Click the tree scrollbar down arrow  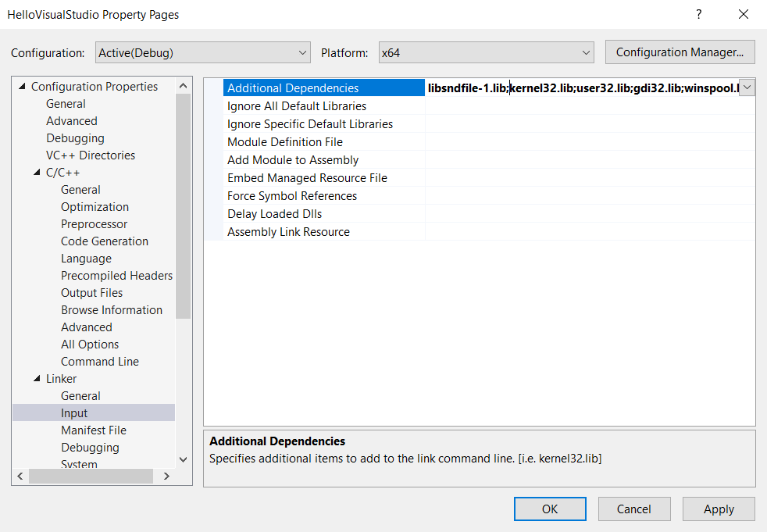tap(184, 459)
